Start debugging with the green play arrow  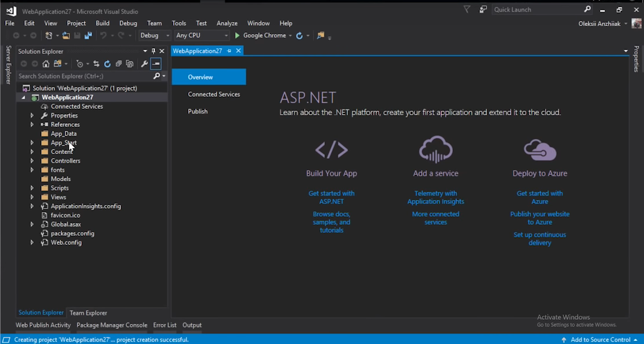coord(237,36)
